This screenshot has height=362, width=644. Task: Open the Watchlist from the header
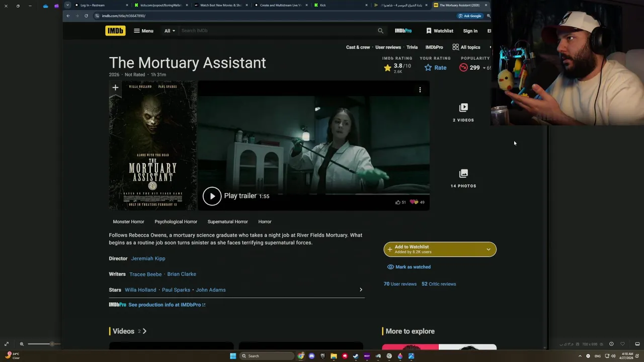[x=439, y=31]
